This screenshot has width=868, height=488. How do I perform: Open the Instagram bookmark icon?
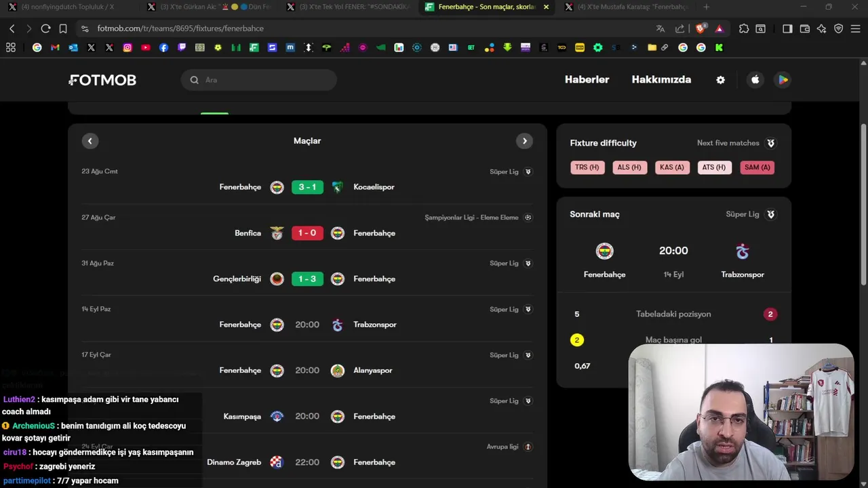tap(127, 47)
